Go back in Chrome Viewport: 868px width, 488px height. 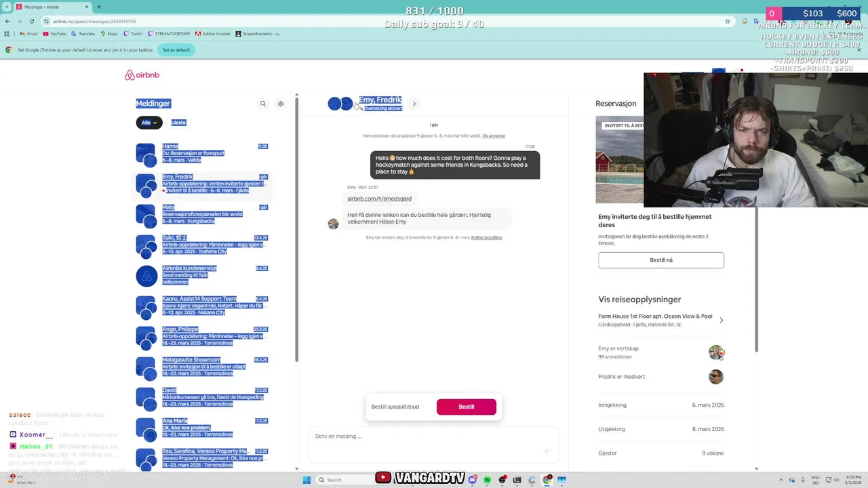(x=7, y=21)
